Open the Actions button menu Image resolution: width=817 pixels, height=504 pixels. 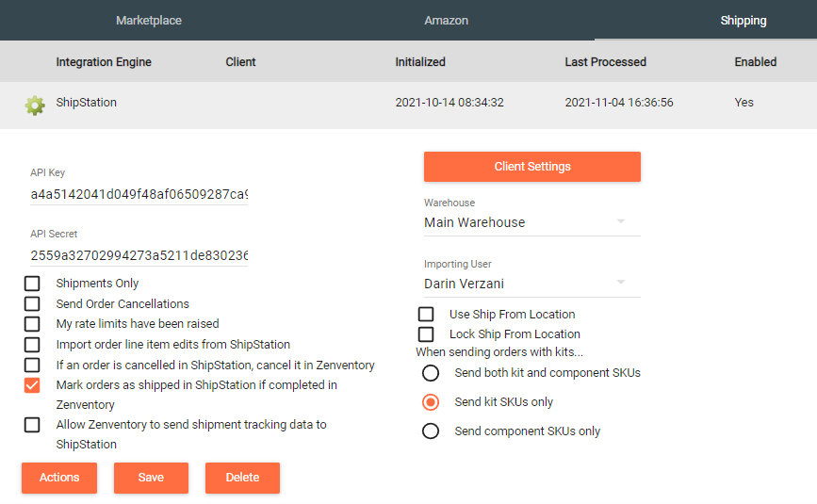[x=59, y=478]
